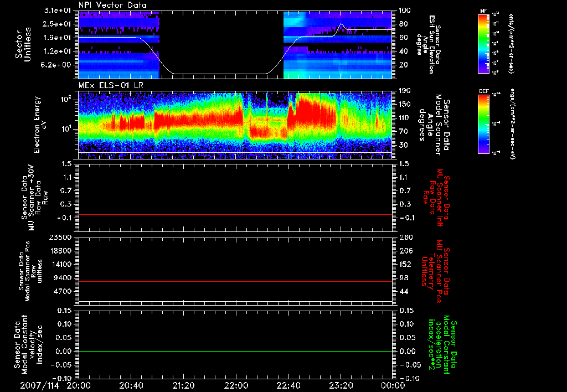Screen dimensions: 567x392
Task: Select green 'Model Constant acceleration' axis label
Action: pyautogui.click(x=442, y=345)
